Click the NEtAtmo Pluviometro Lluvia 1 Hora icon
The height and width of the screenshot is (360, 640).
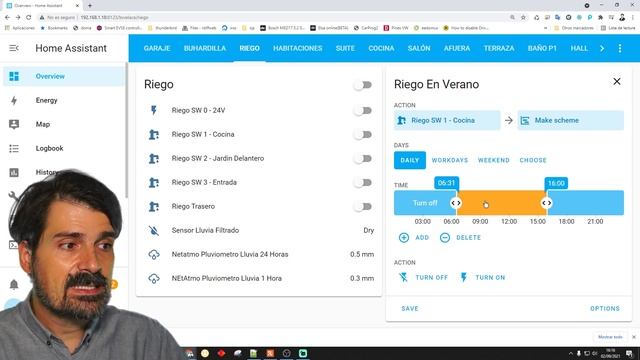[154, 278]
